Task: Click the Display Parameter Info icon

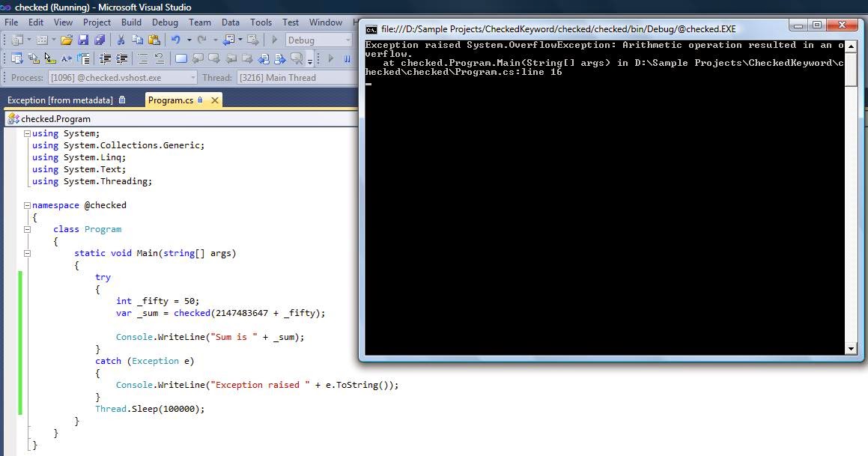Action: [x=34, y=58]
